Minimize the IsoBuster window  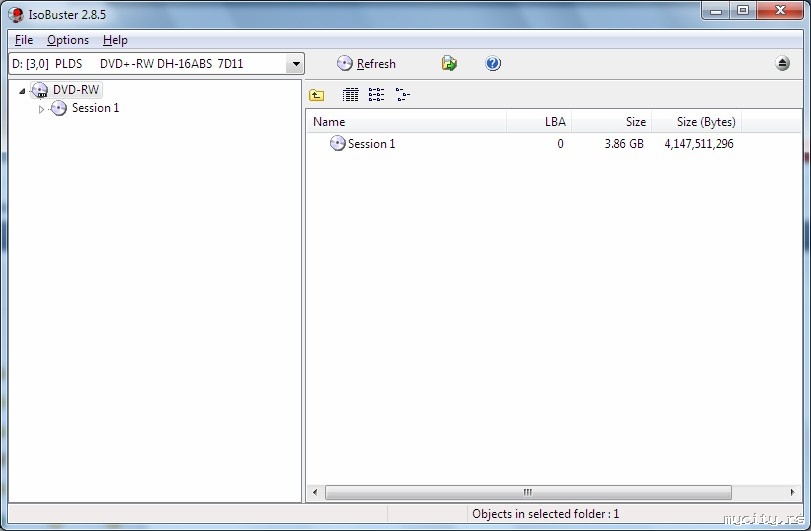(x=716, y=10)
